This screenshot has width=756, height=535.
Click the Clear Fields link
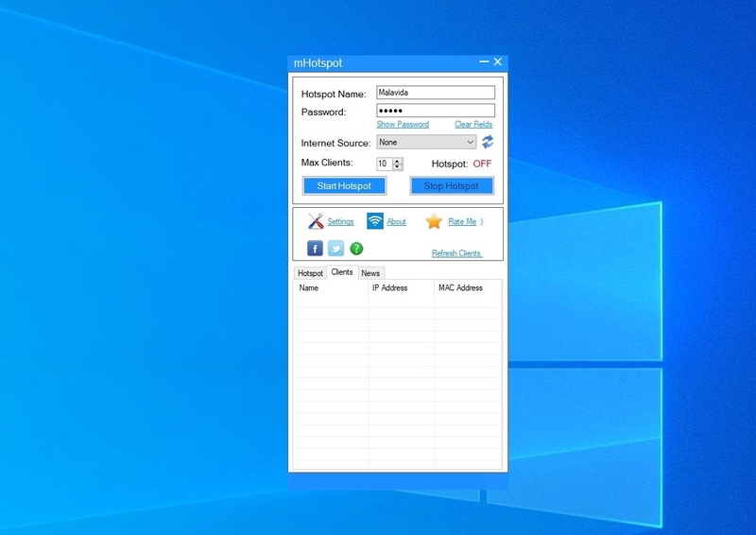(473, 125)
